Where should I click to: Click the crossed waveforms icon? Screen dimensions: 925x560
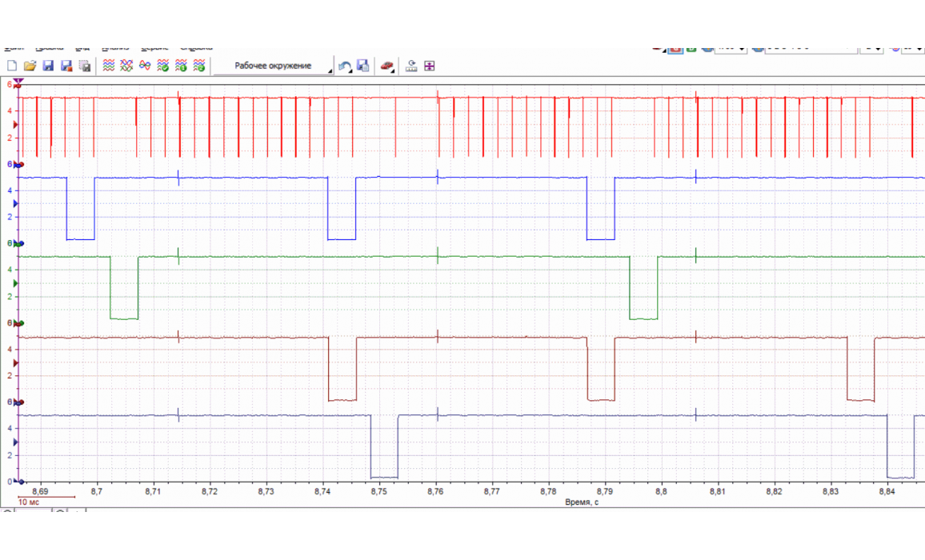[x=126, y=66]
